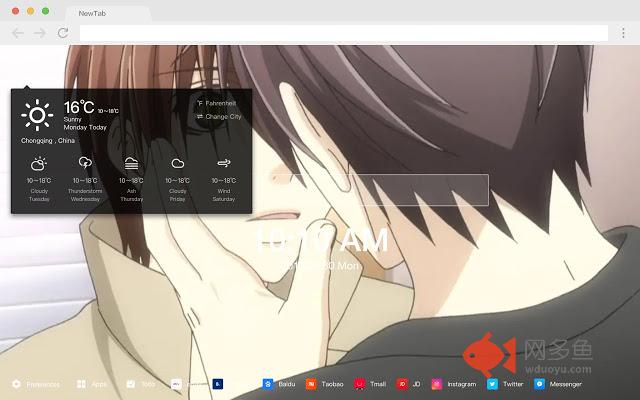Select Friday cloudy forecast icon
This screenshot has width=640, height=400.
[178, 163]
